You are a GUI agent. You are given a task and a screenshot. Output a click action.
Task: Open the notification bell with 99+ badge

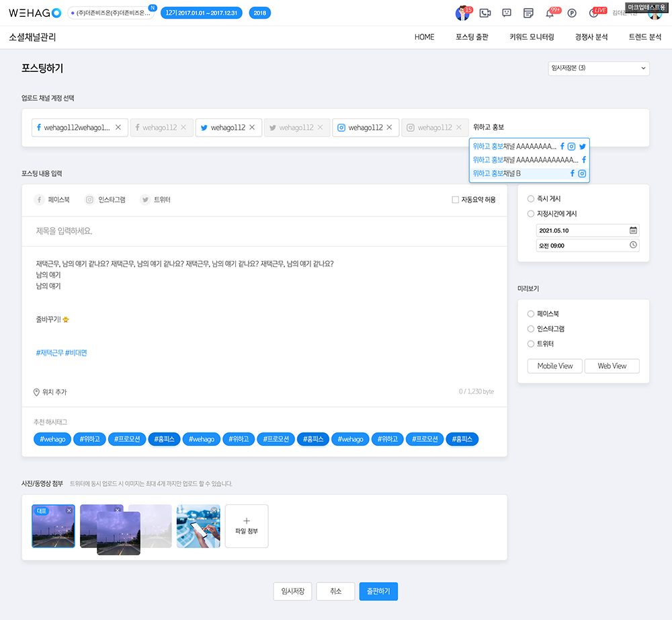[x=550, y=13]
